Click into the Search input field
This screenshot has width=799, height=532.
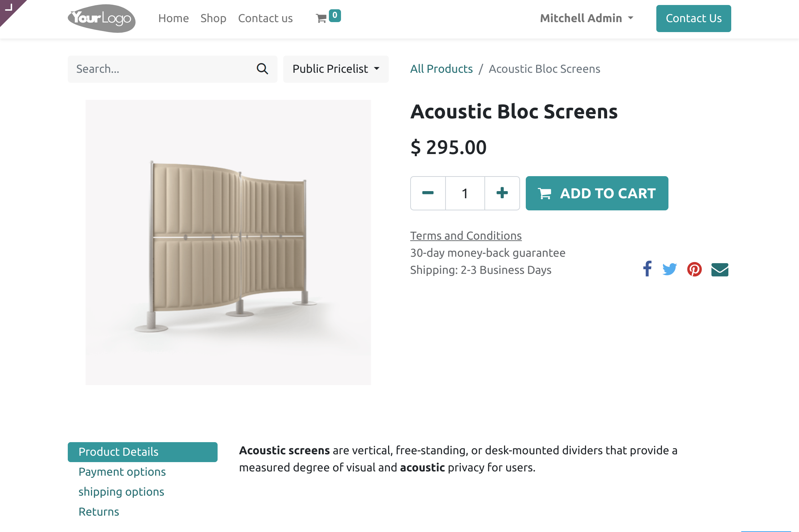161,69
